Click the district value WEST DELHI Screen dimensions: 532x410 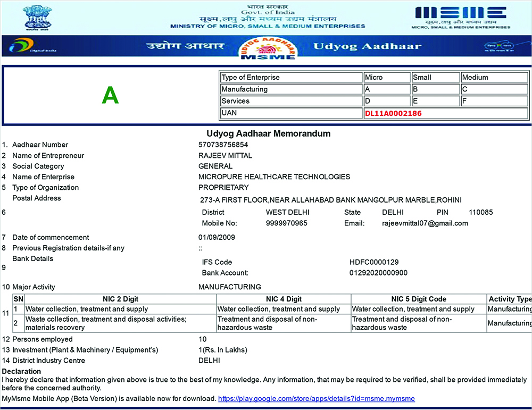tap(288, 212)
